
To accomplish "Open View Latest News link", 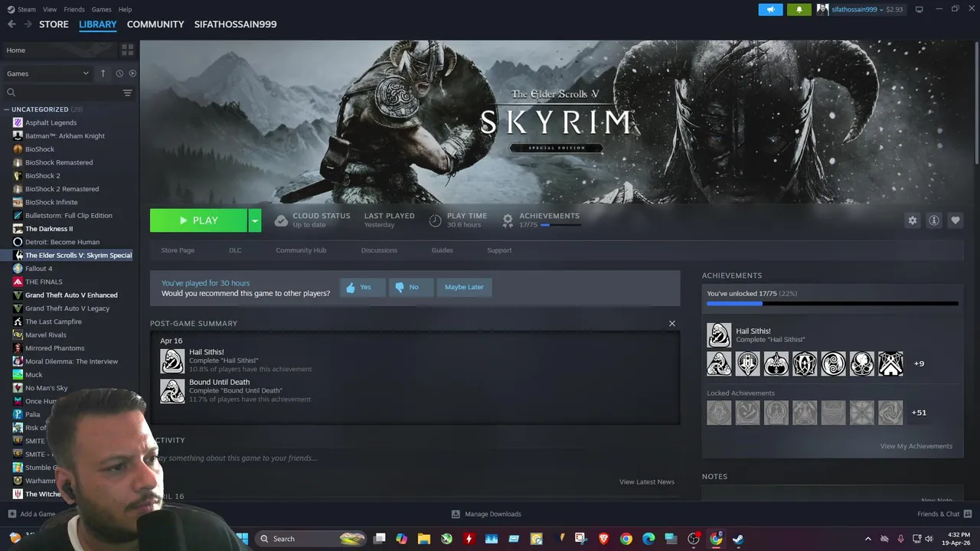I will (x=647, y=482).
